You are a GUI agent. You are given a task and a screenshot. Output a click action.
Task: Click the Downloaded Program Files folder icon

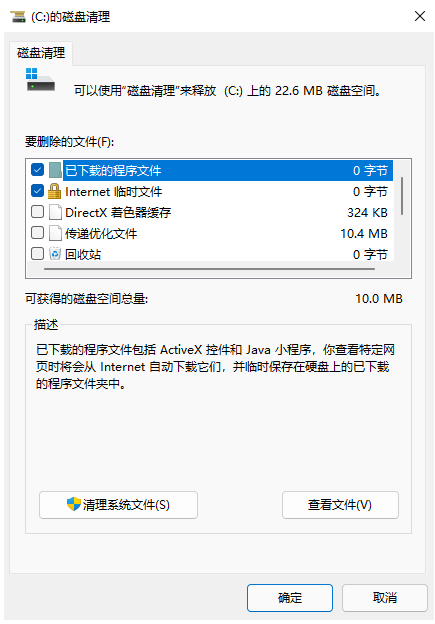pos(55,170)
